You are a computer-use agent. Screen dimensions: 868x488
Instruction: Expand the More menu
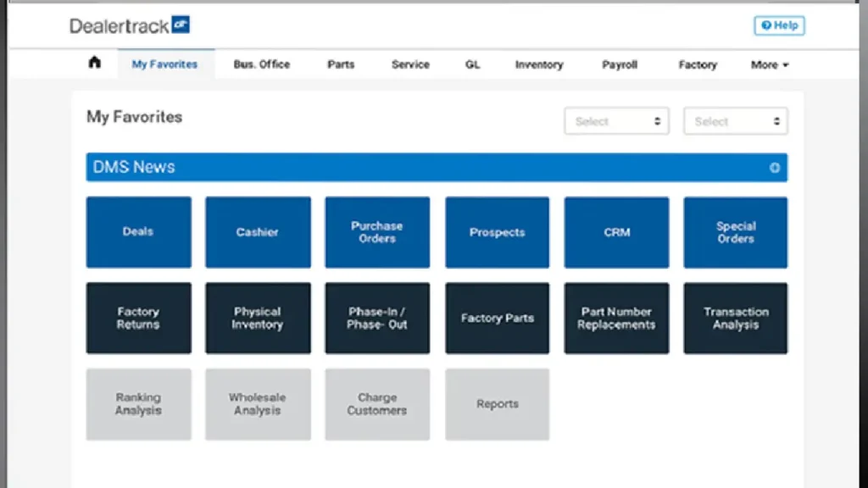point(770,64)
